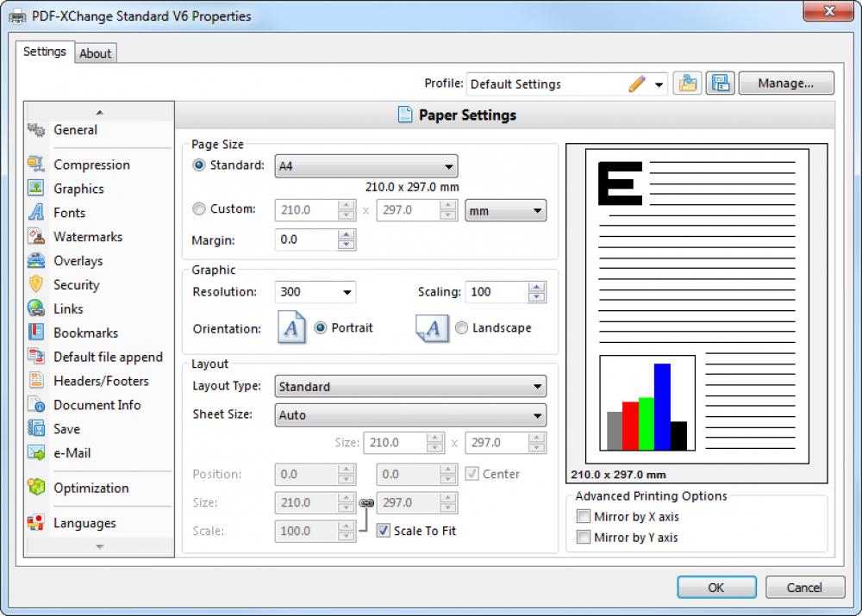Image resolution: width=862 pixels, height=616 pixels.
Task: Enable Mirror by X axis
Action: pyautogui.click(x=584, y=516)
